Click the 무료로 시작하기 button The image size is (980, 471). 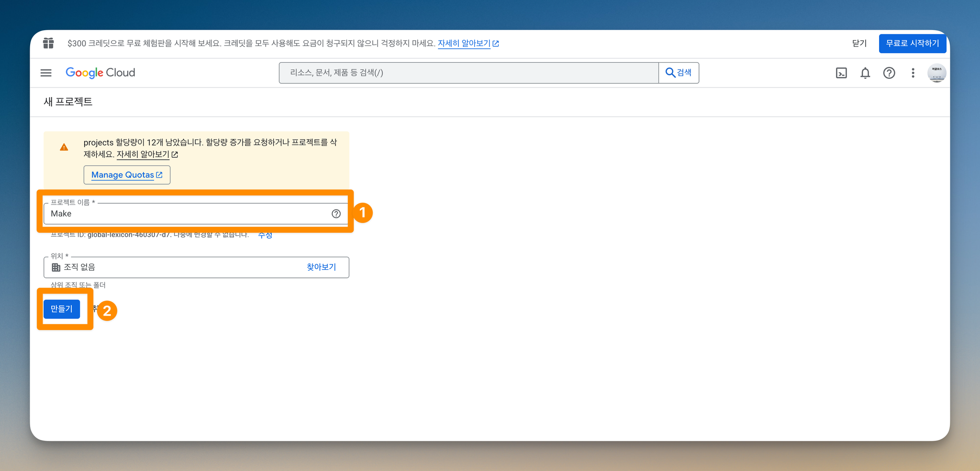913,44
